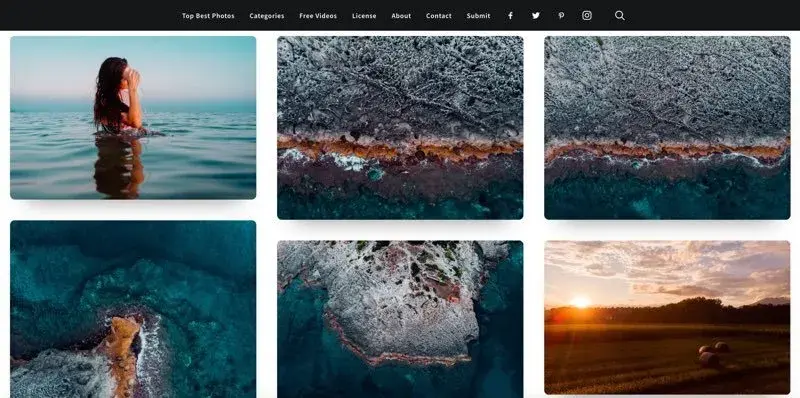
Task: Open sunset field with hay bales photo
Action: point(667,317)
